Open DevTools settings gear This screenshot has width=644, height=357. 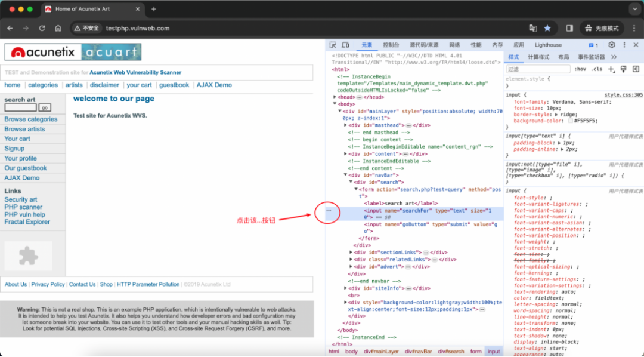coord(612,45)
